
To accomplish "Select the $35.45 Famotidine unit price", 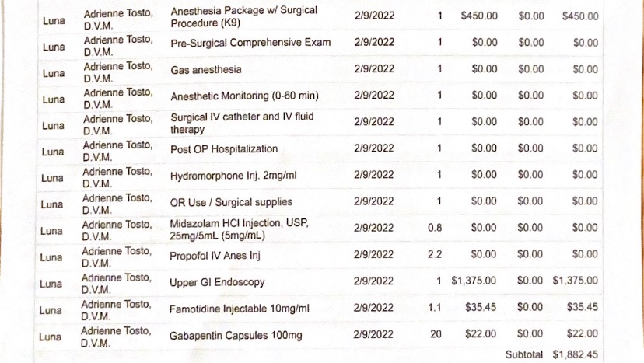I will (481, 308).
